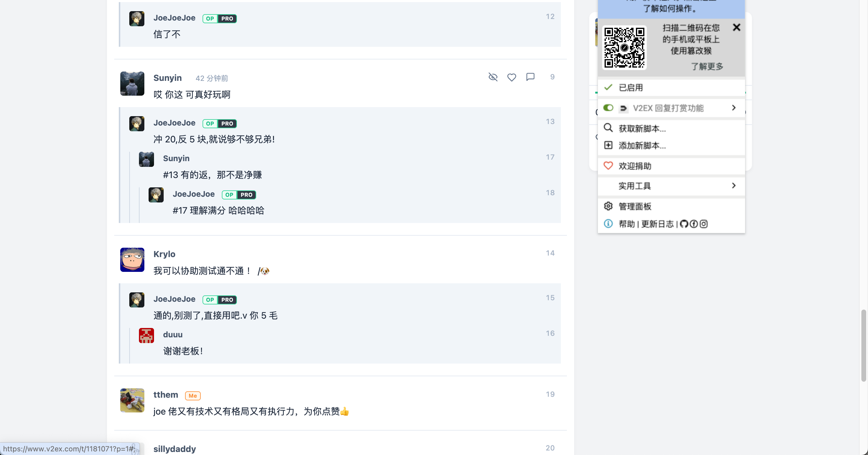868x455 pixels.
Task: Expand the V2EX 回复打赏功能 submenu arrow
Action: (734, 108)
